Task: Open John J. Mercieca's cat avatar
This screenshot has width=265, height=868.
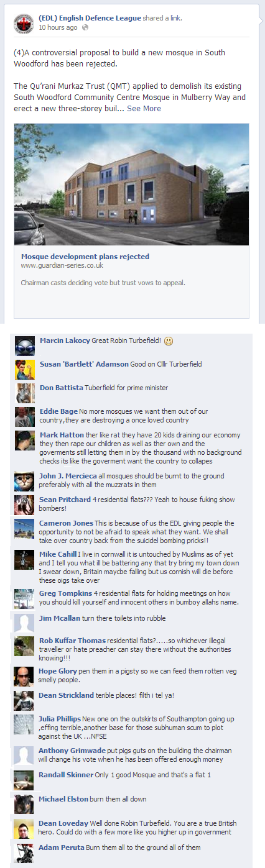Action: coord(24,482)
